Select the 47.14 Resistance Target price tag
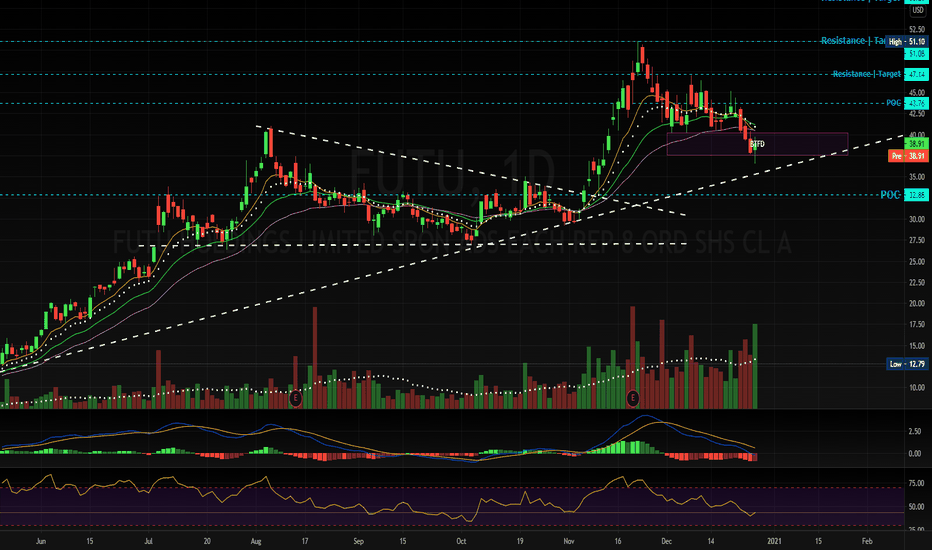Screen dimensions: 932x550 click(x=916, y=74)
